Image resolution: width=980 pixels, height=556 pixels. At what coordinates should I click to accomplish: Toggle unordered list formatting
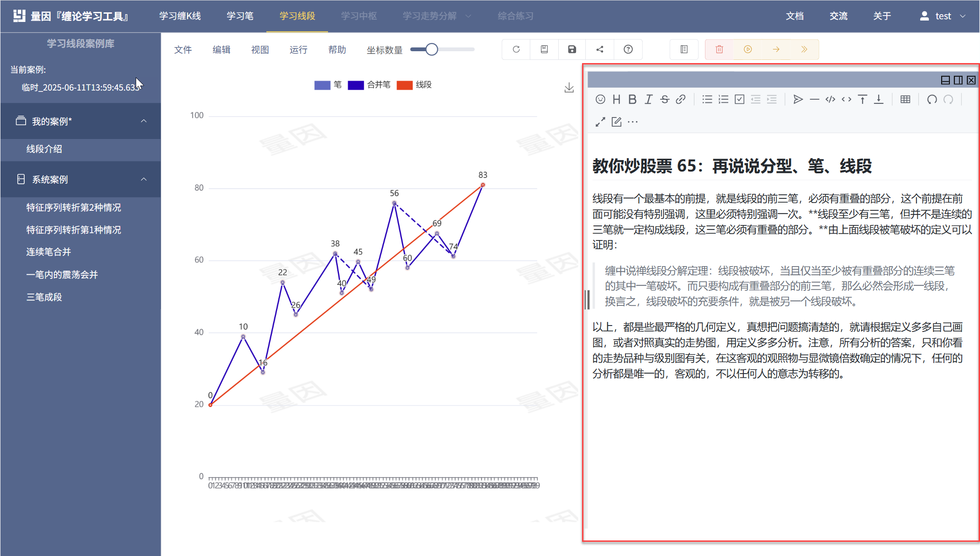click(x=707, y=99)
